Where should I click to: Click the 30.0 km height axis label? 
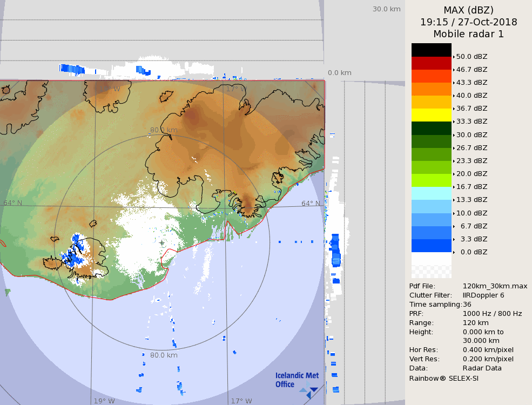pyautogui.click(x=386, y=9)
